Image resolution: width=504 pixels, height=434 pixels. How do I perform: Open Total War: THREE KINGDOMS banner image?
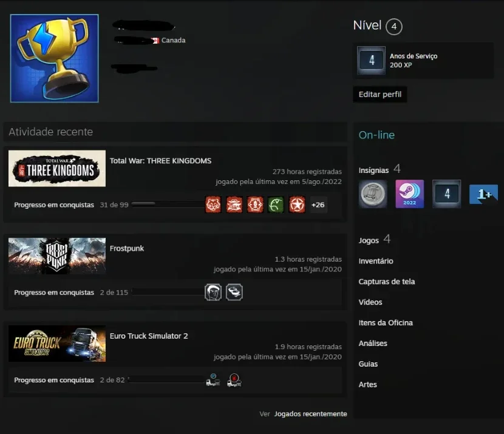tap(57, 168)
